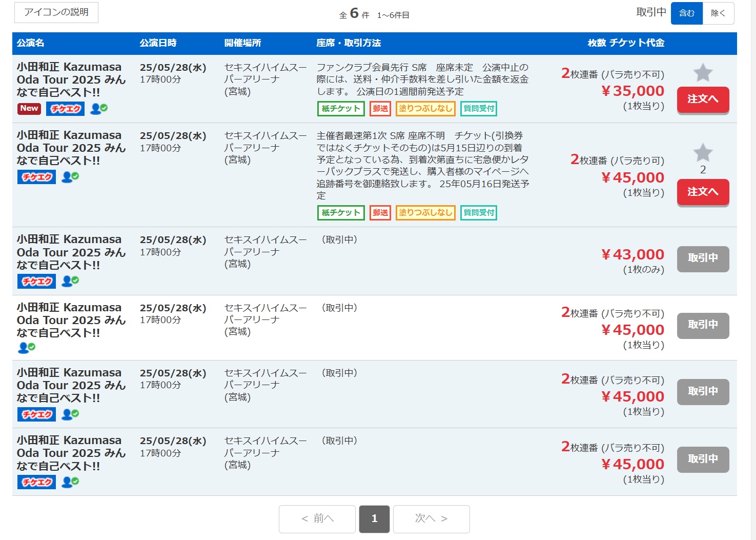Click 塗りつぶしなし tag in ファンクラブ会員先行 row
The width and height of the screenshot is (756, 540).
coord(425,108)
